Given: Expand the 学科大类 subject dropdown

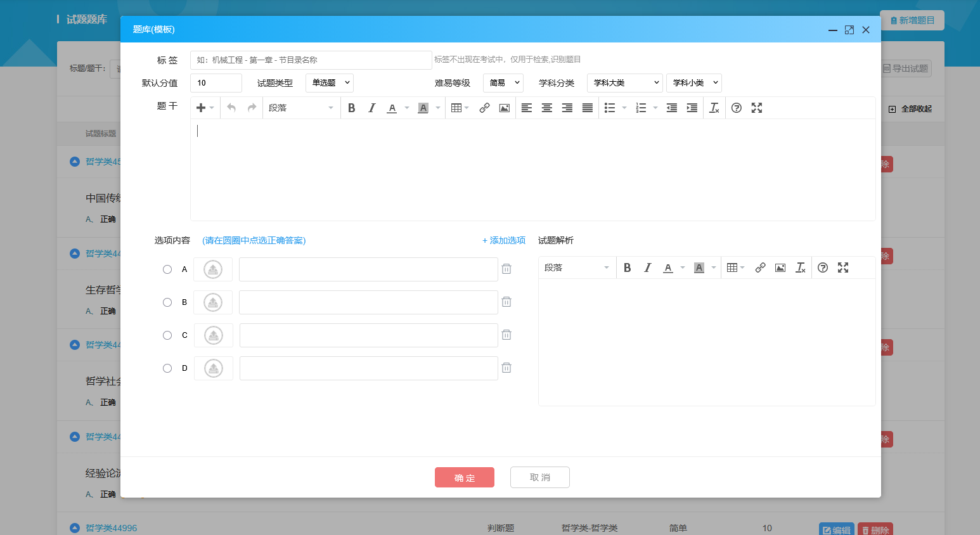Looking at the screenshot, I should tap(625, 83).
